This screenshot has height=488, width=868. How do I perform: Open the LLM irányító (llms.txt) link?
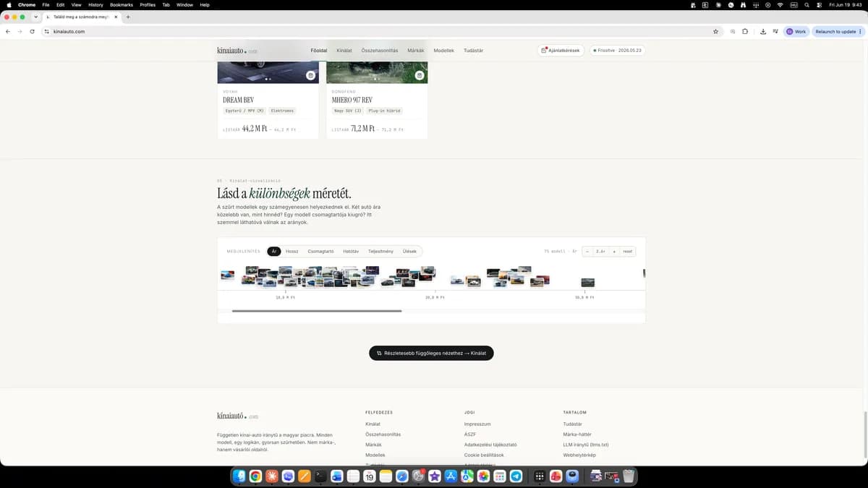tap(586, 445)
